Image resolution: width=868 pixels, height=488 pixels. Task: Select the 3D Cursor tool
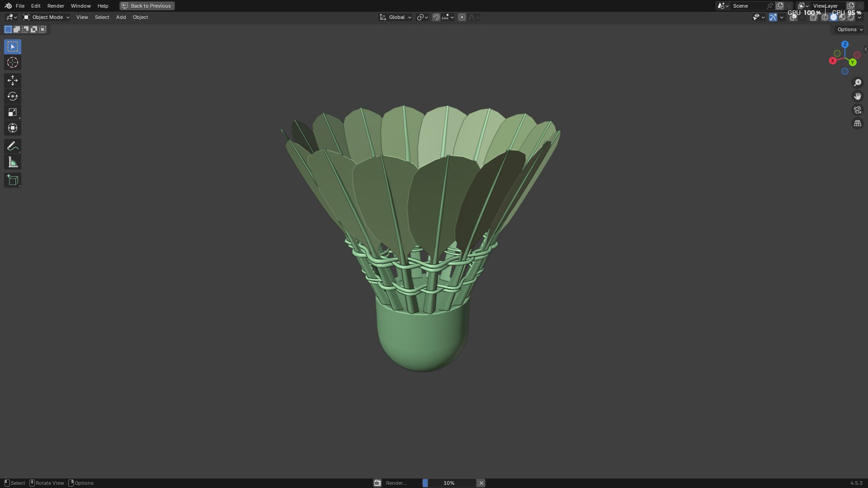click(13, 62)
